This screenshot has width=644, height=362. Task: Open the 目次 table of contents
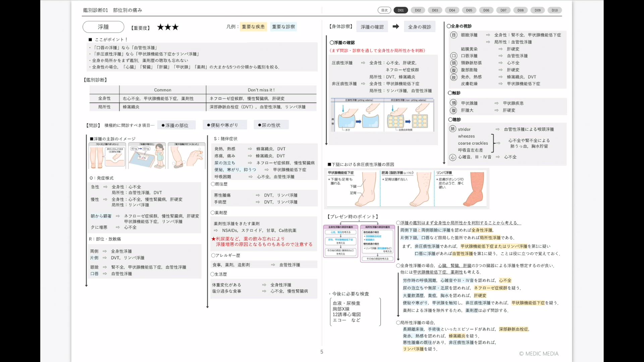coord(384,10)
